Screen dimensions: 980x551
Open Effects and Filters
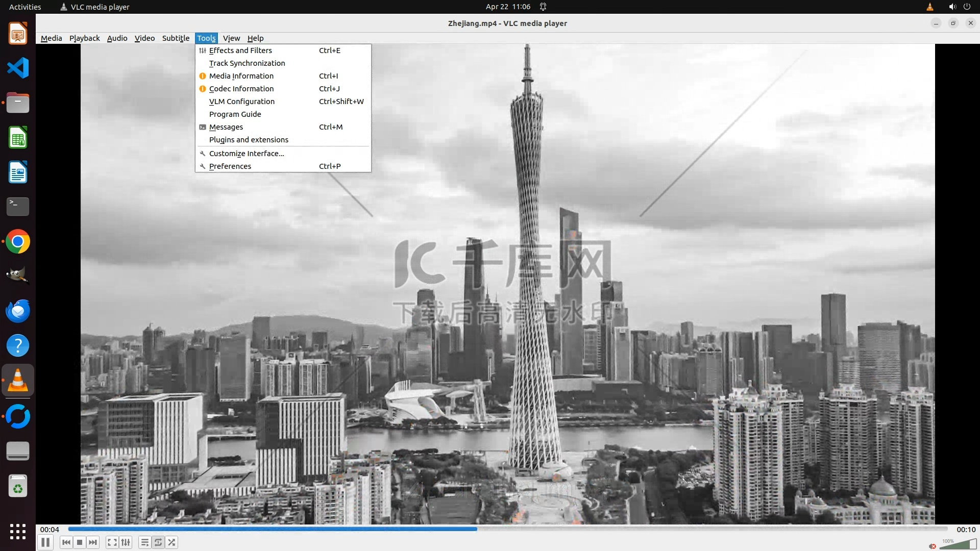(x=240, y=51)
